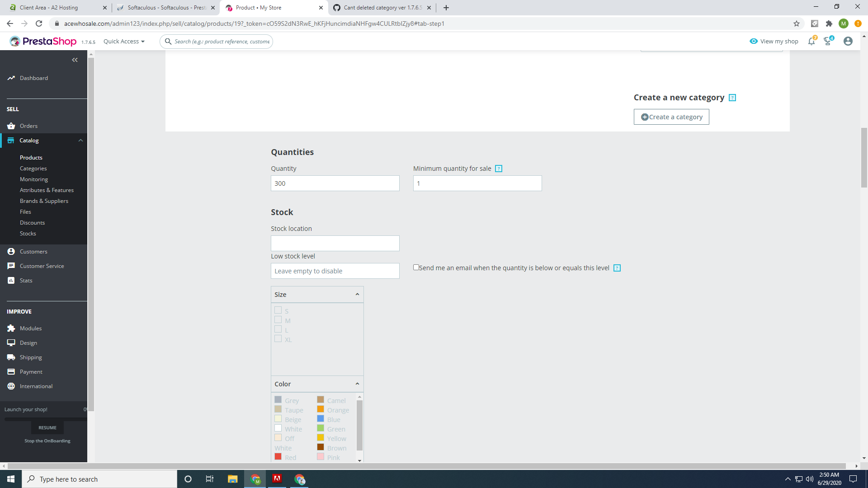Click the View my shop link

[x=774, y=41]
